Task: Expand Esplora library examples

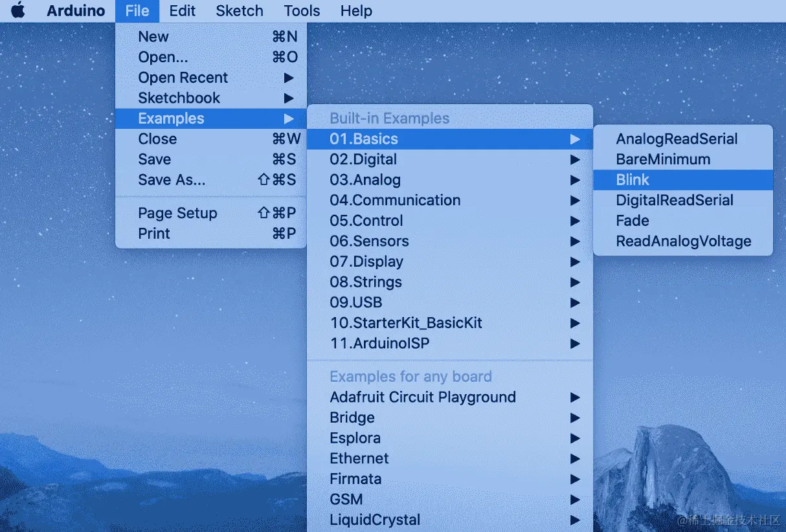Action: point(450,438)
